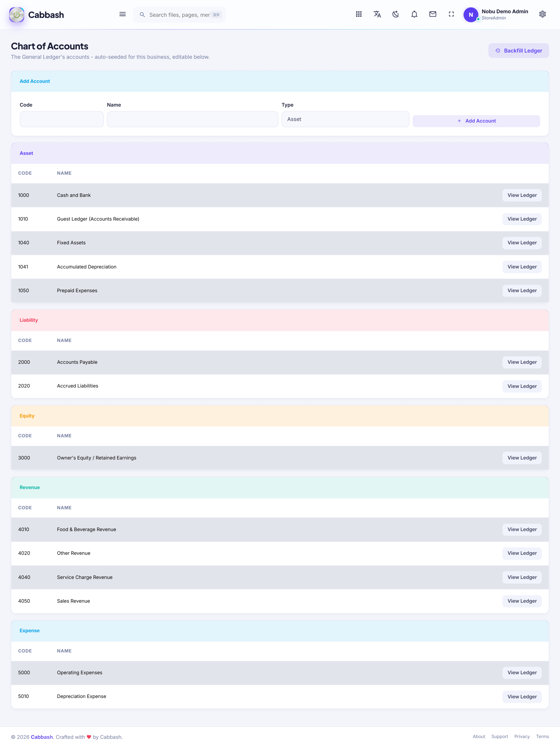560x747 pixels.
Task: View Ledger for Service Charge Revenue
Action: (522, 577)
